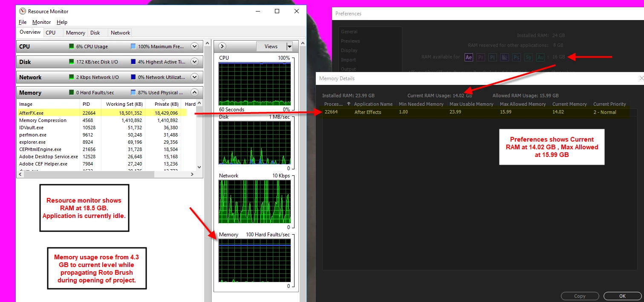The image size is (644, 302).
Task: Collapse the Memory section chevron
Action: click(194, 93)
